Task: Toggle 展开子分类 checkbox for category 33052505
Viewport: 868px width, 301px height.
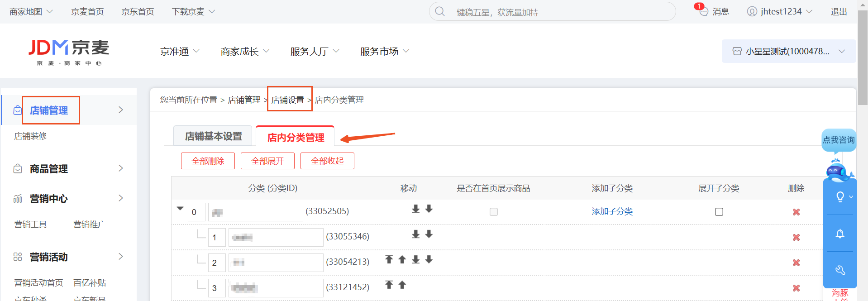Action: click(719, 212)
